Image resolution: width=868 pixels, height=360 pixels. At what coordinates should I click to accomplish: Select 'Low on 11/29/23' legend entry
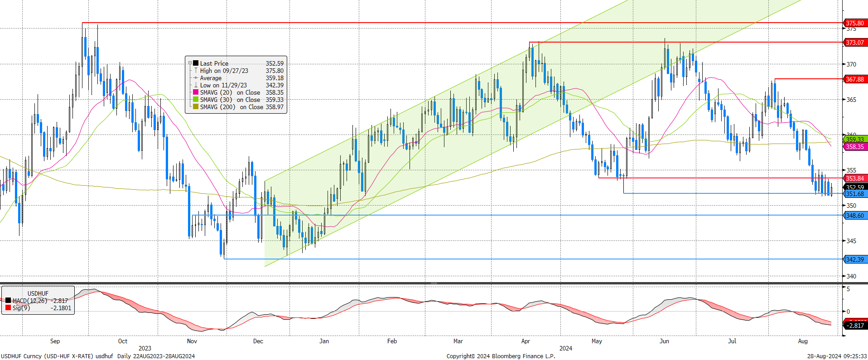(x=223, y=85)
